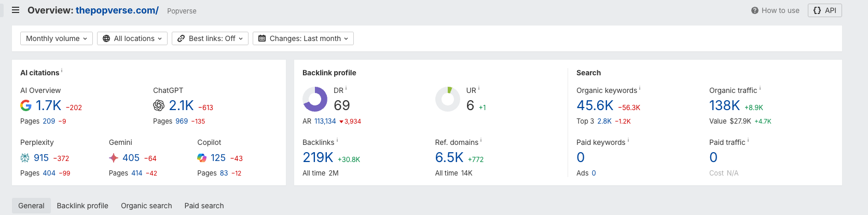Open Gemini pages count 414
868x215 pixels.
click(x=137, y=173)
